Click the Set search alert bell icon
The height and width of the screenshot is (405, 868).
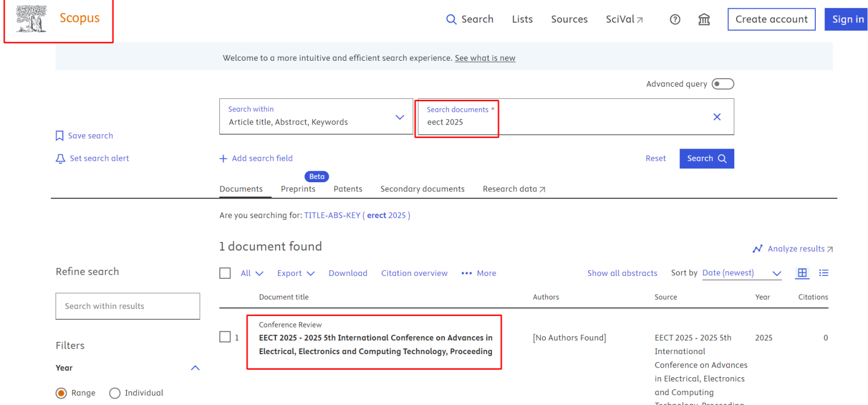(x=60, y=159)
